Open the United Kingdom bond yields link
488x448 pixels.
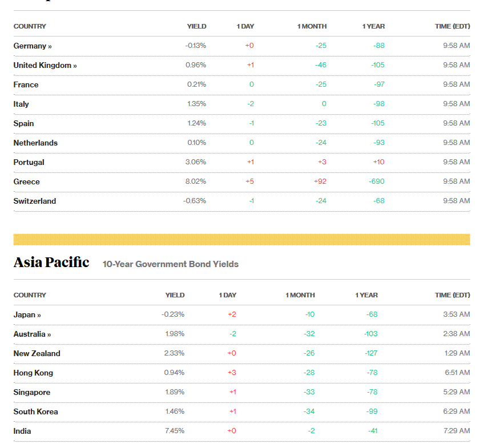(x=45, y=65)
